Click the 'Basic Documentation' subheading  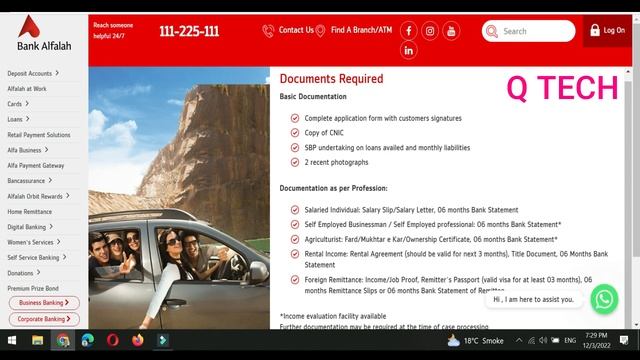pyautogui.click(x=313, y=97)
